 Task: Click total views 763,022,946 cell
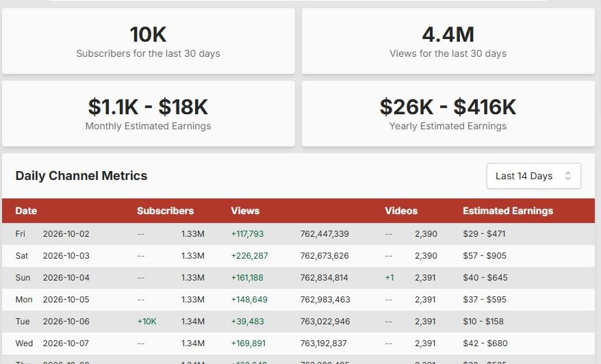tap(325, 321)
